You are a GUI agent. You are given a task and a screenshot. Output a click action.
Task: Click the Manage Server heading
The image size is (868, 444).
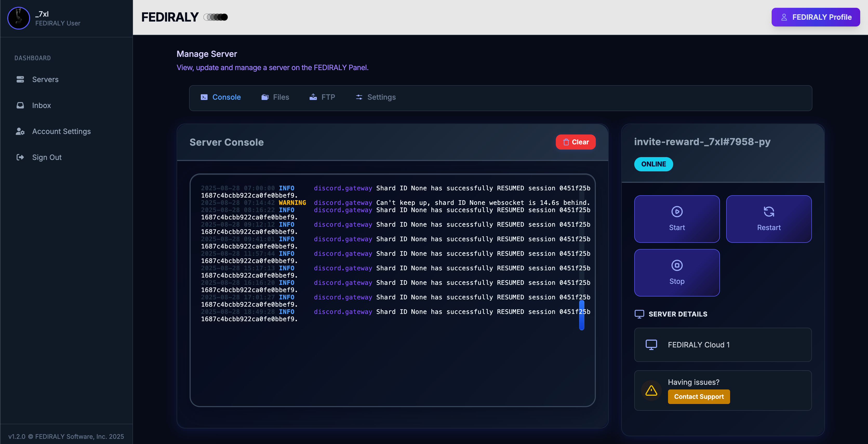click(206, 54)
